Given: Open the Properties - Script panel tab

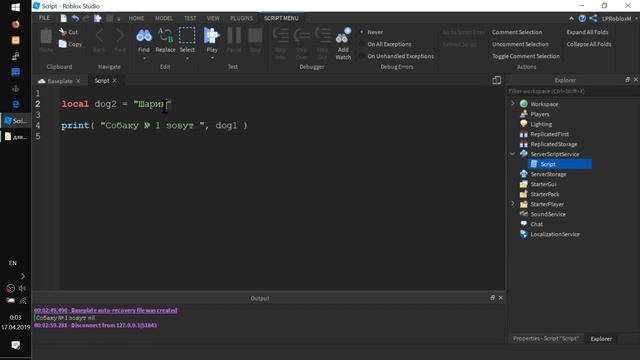Looking at the screenshot, I should pos(546,339).
